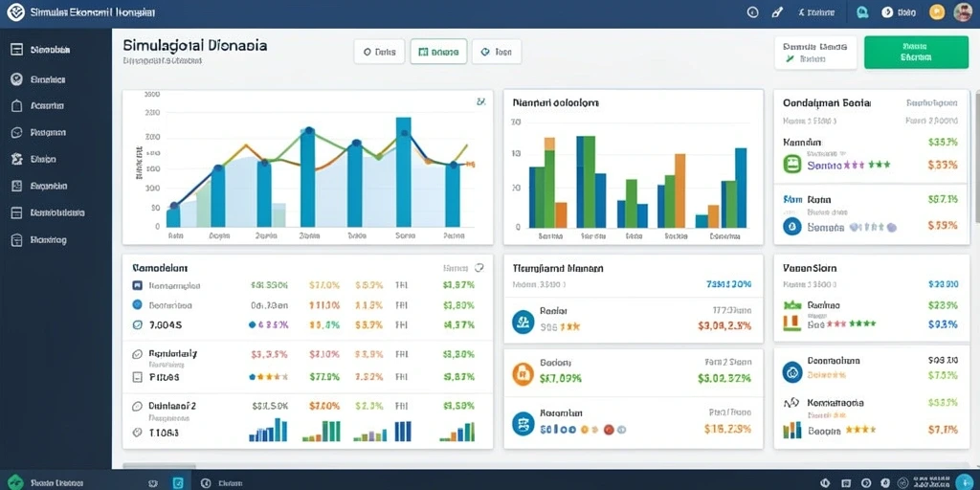Screen dimensions: 980x490
Task: Click the taskbar clock and date text
Action: click(x=931, y=482)
